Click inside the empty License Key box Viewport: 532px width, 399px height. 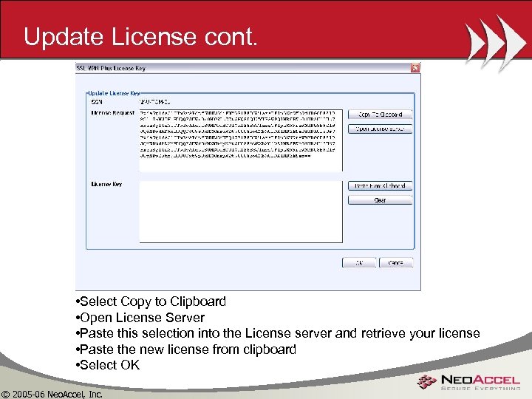241,212
